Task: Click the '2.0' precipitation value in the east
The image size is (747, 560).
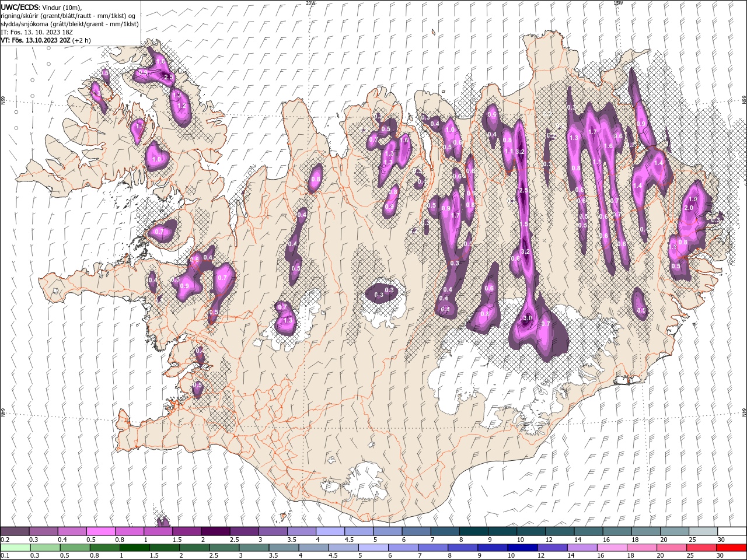Action: (688, 208)
